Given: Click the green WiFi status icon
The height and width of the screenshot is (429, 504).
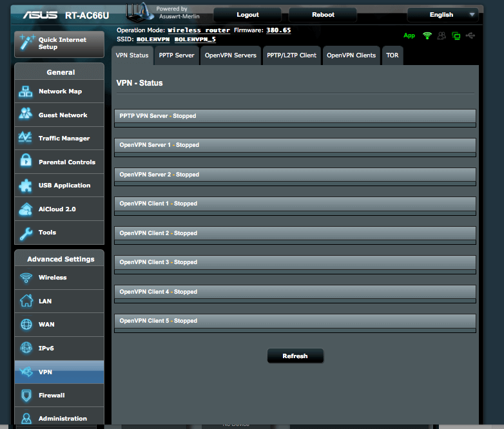Looking at the screenshot, I should (427, 35).
